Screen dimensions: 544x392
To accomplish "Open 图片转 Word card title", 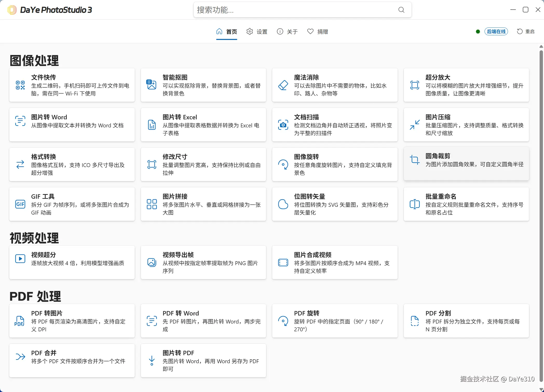I will [49, 117].
